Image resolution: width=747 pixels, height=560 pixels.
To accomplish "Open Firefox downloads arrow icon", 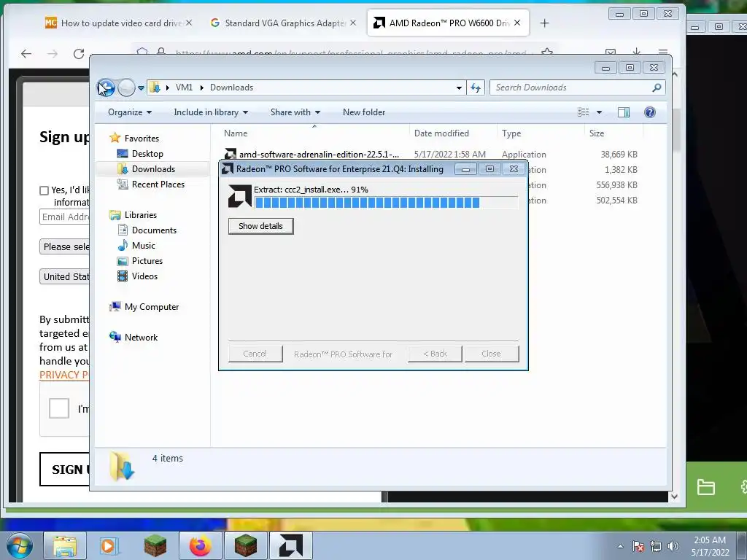I will pyautogui.click(x=636, y=52).
